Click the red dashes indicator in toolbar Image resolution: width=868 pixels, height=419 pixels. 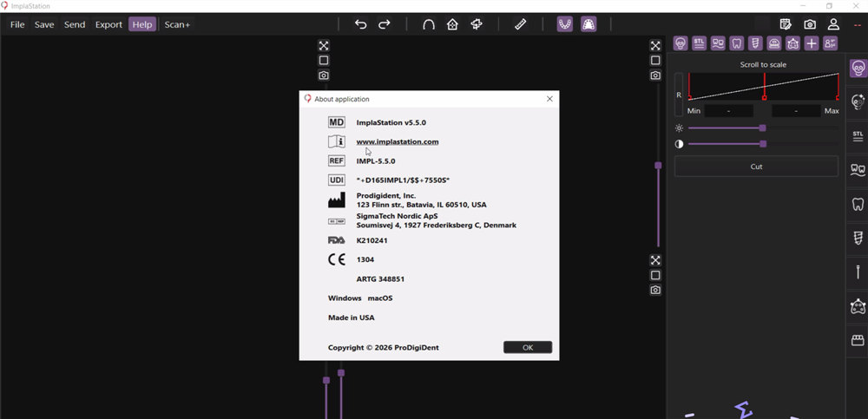(857, 25)
